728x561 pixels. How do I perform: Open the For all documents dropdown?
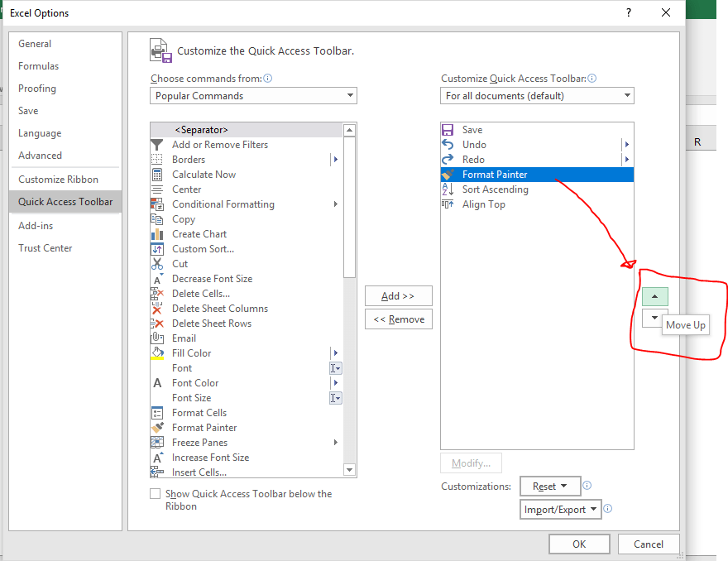(x=537, y=96)
